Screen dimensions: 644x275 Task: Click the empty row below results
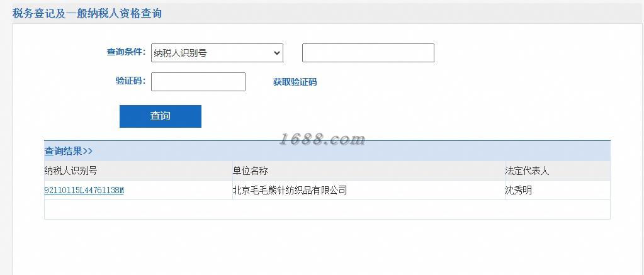point(327,210)
